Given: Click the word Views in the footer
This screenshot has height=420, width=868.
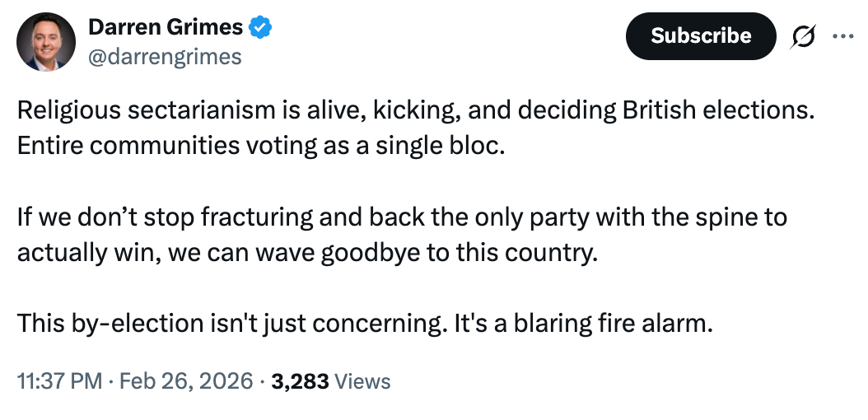Looking at the screenshot, I should (363, 381).
